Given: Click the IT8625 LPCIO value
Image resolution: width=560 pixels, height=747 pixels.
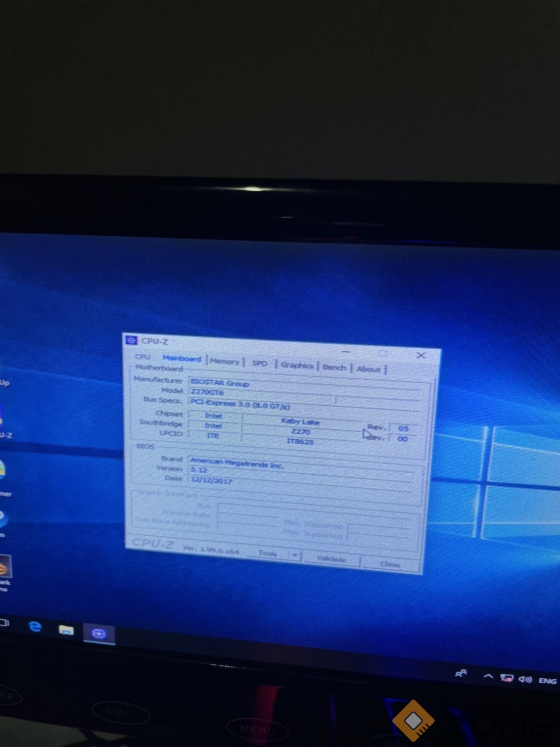Looking at the screenshot, I should [300, 442].
